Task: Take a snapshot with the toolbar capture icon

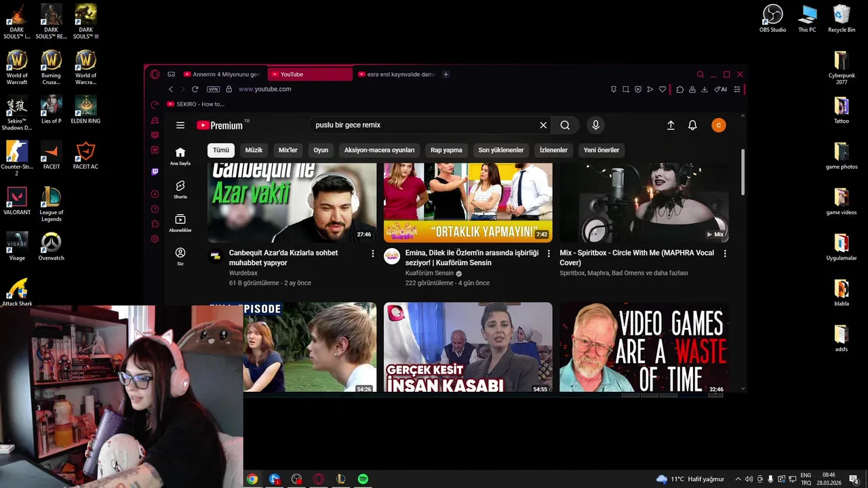Action: (x=626, y=89)
